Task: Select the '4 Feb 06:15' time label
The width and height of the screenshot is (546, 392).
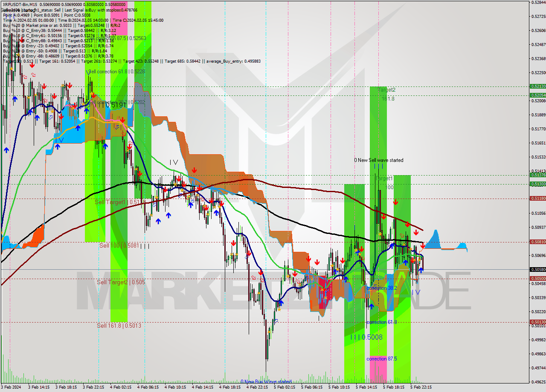Action: (148, 387)
